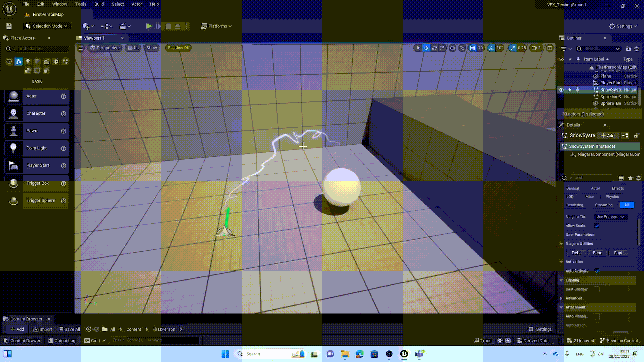The width and height of the screenshot is (644, 362).
Task: Toggle the Auto Activate checkbox
Action: [x=597, y=271]
